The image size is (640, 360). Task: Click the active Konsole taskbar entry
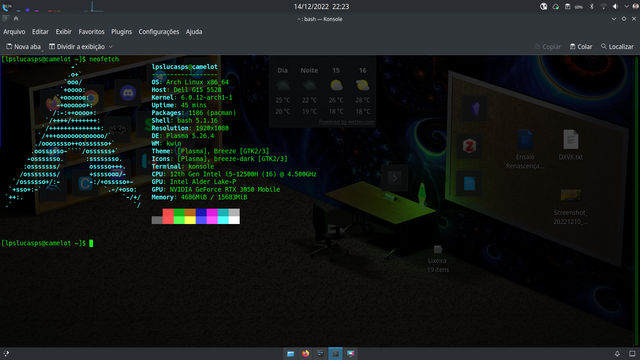click(x=336, y=353)
